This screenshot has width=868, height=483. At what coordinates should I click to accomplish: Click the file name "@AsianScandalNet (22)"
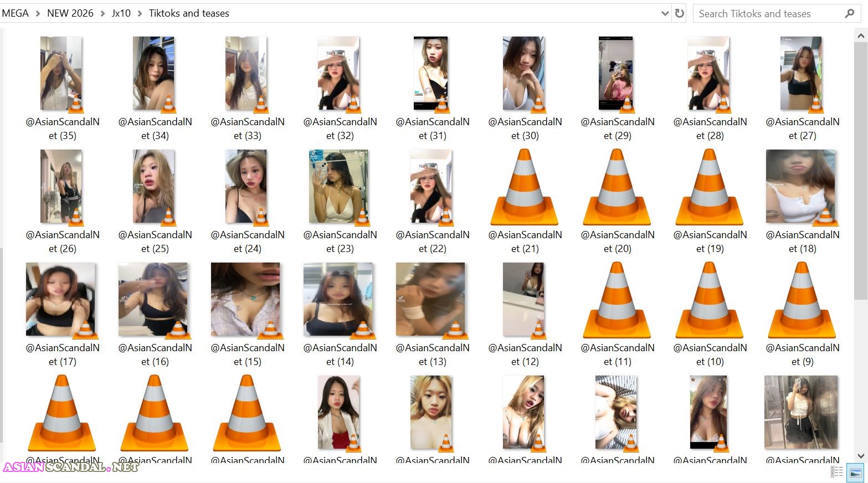(x=433, y=242)
